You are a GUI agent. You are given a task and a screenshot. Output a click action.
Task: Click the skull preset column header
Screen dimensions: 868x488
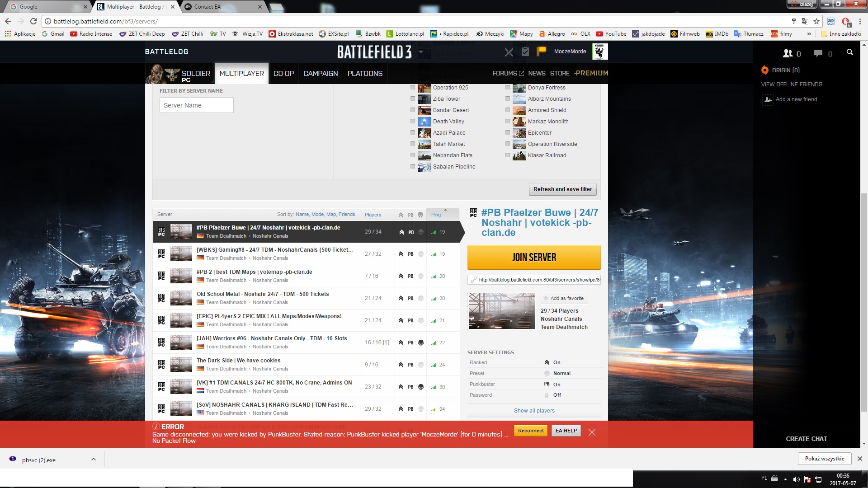(420, 215)
